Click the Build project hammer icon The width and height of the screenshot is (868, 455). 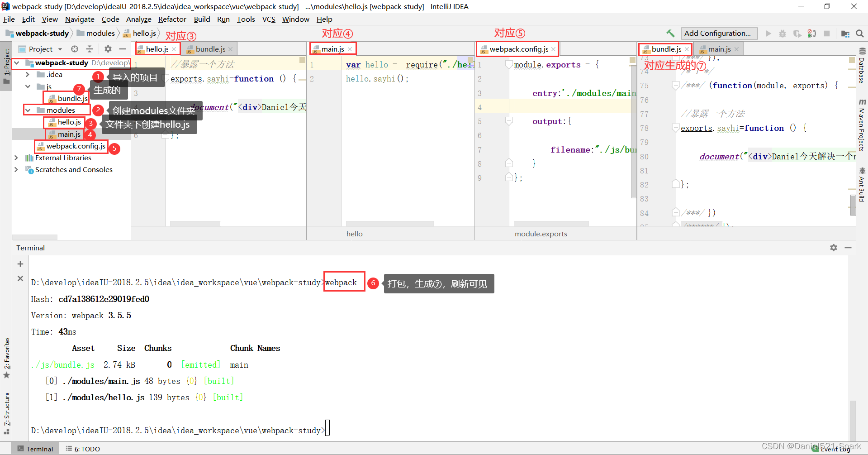coord(670,33)
